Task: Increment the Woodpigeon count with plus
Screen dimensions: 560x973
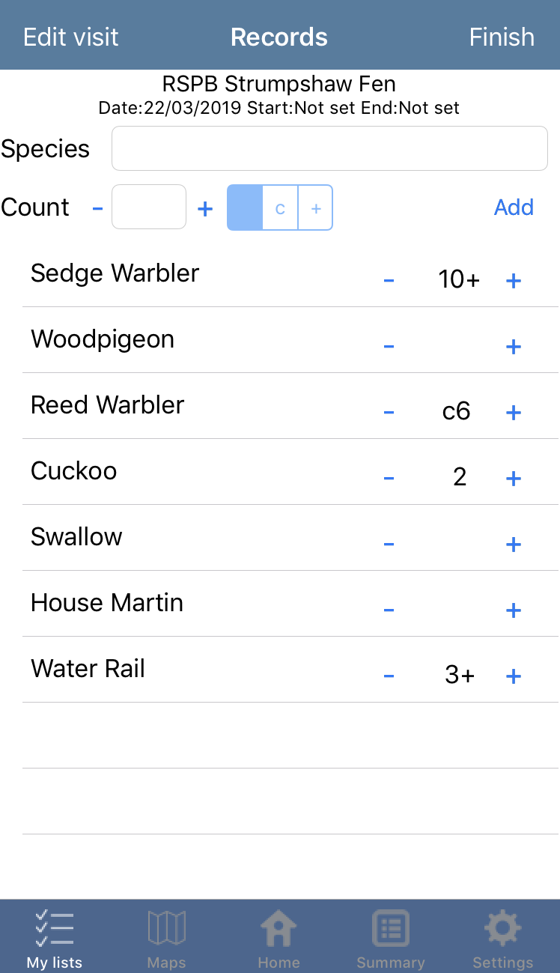Action: tap(514, 347)
